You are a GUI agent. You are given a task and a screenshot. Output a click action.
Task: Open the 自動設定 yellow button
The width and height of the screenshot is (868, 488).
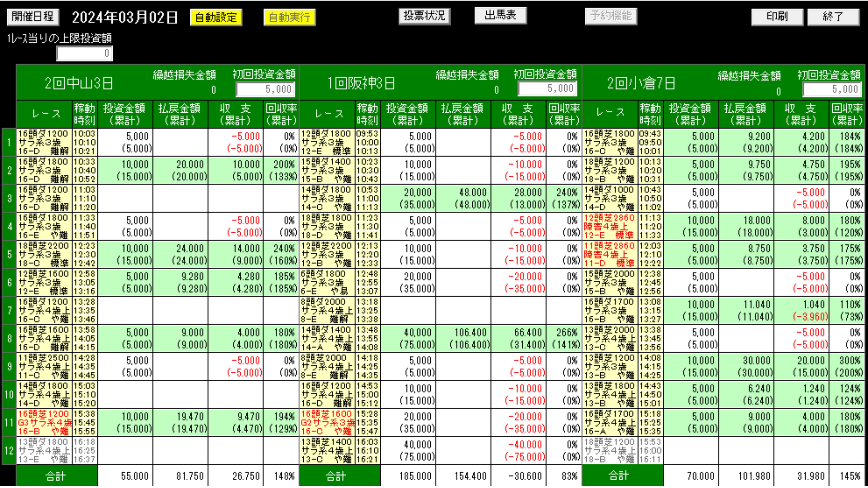click(x=216, y=18)
